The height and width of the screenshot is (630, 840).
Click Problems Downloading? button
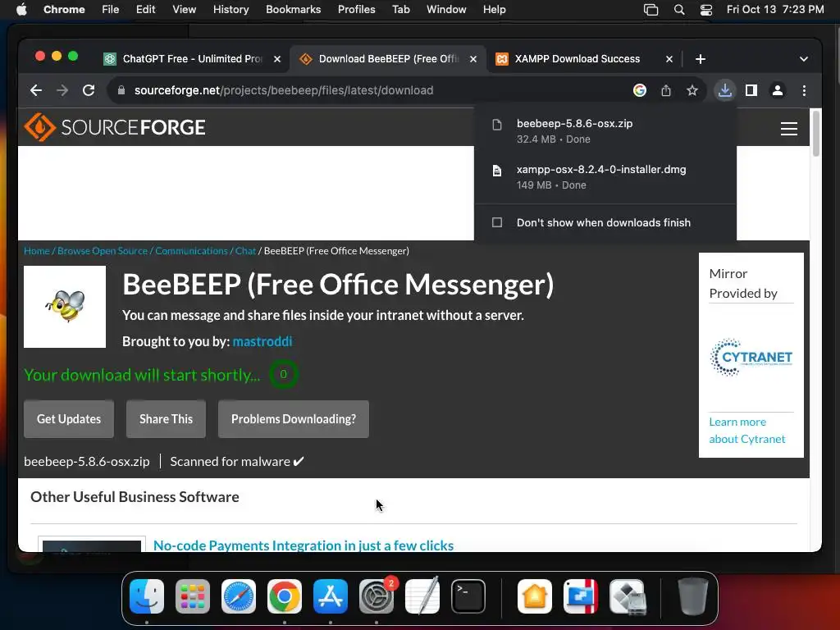pyautogui.click(x=294, y=419)
